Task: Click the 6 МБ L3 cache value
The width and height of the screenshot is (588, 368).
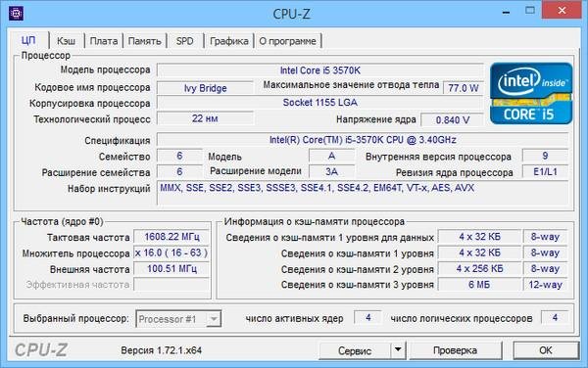Action: point(479,285)
